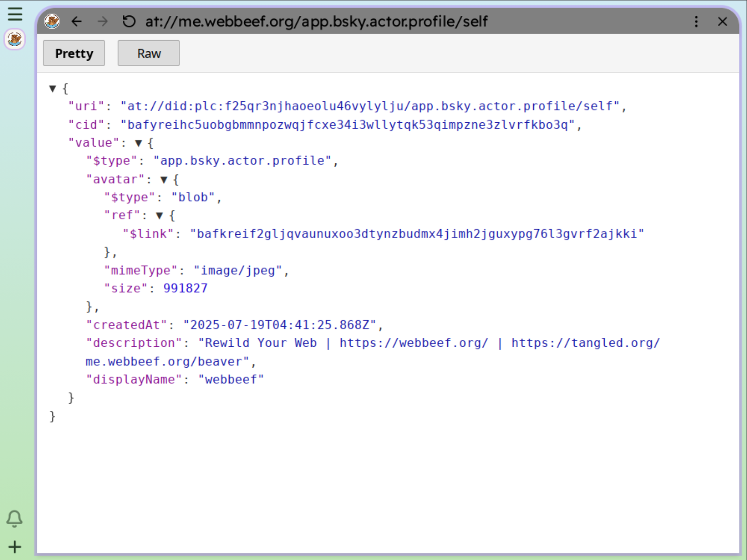Go forward to the next page
The image size is (747, 560).
pos(103,21)
